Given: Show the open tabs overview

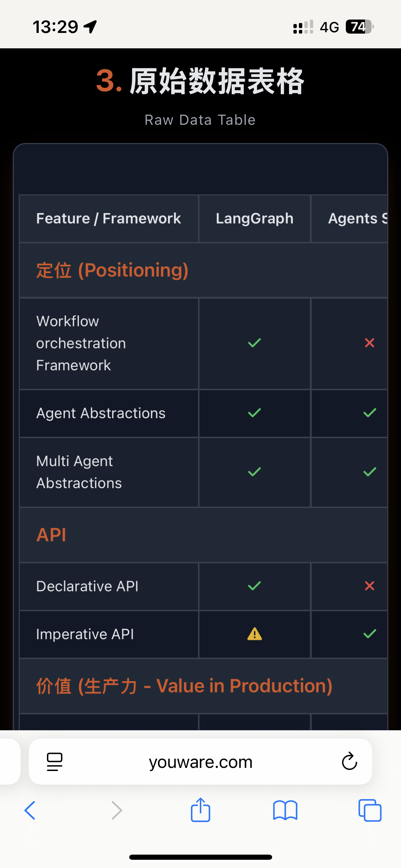Looking at the screenshot, I should tap(369, 810).
